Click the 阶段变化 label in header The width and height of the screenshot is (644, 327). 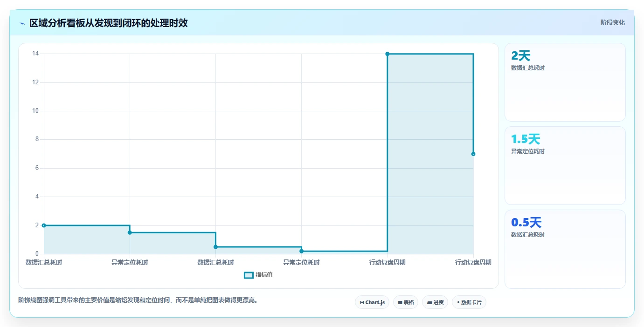tap(613, 22)
